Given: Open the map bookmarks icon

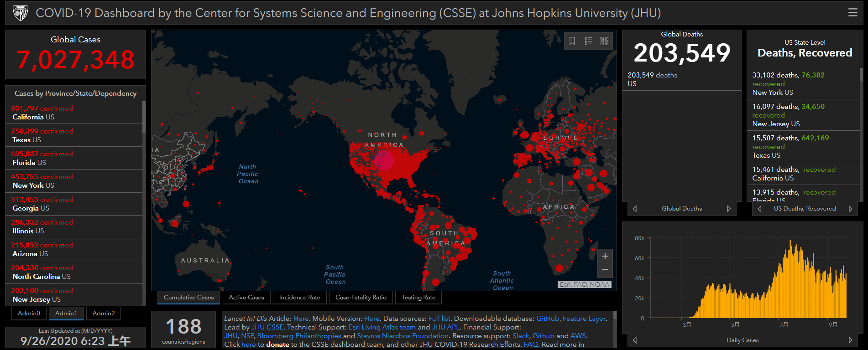Looking at the screenshot, I should click(572, 41).
